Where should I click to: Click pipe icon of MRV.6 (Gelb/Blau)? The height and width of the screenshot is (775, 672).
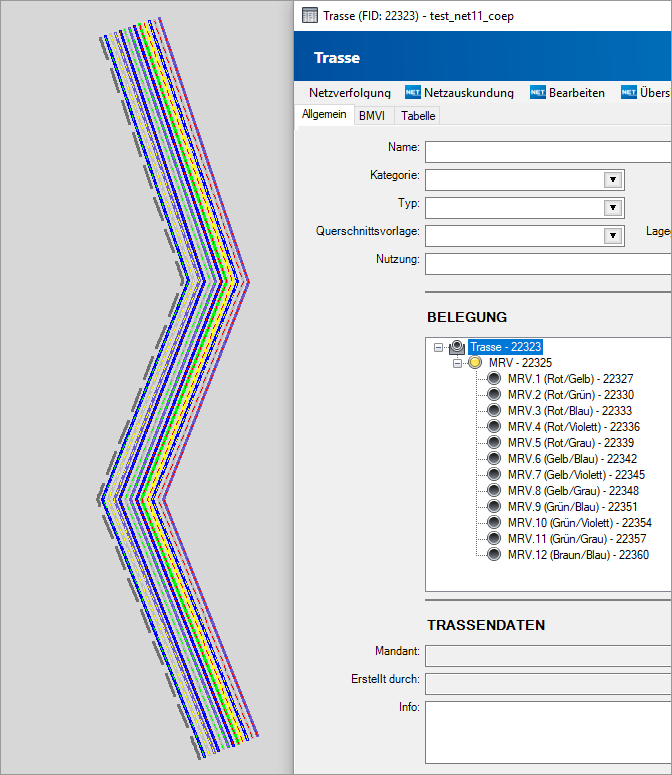point(494,458)
